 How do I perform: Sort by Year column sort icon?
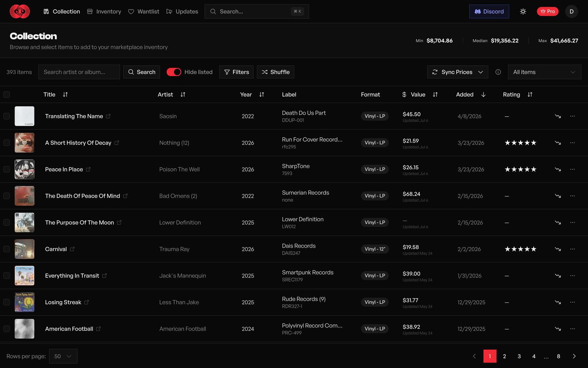pyautogui.click(x=262, y=95)
